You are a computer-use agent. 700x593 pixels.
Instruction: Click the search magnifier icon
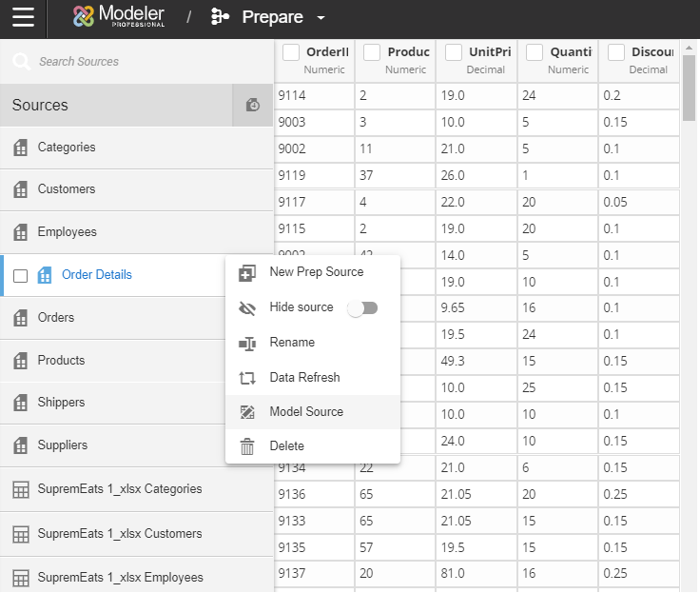point(20,62)
